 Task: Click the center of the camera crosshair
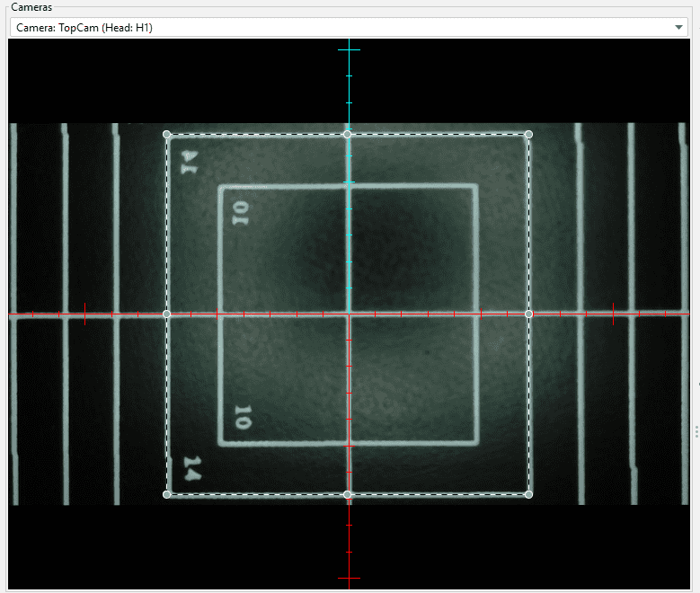pos(349,314)
